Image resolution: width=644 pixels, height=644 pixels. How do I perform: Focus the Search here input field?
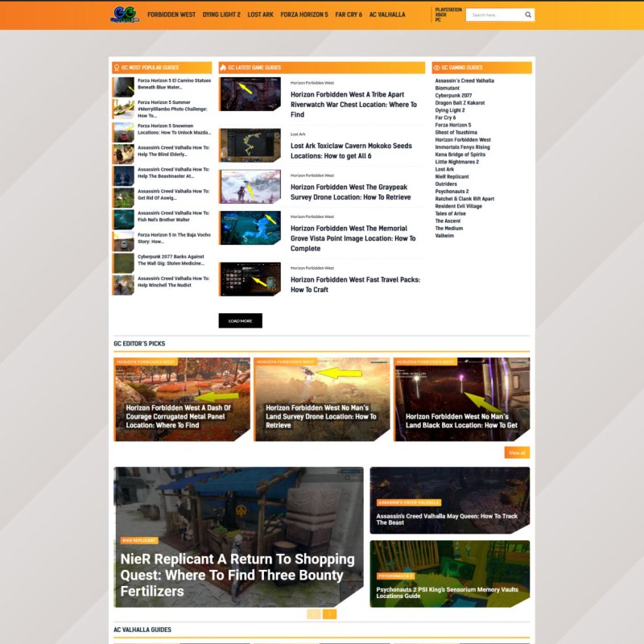(x=495, y=14)
